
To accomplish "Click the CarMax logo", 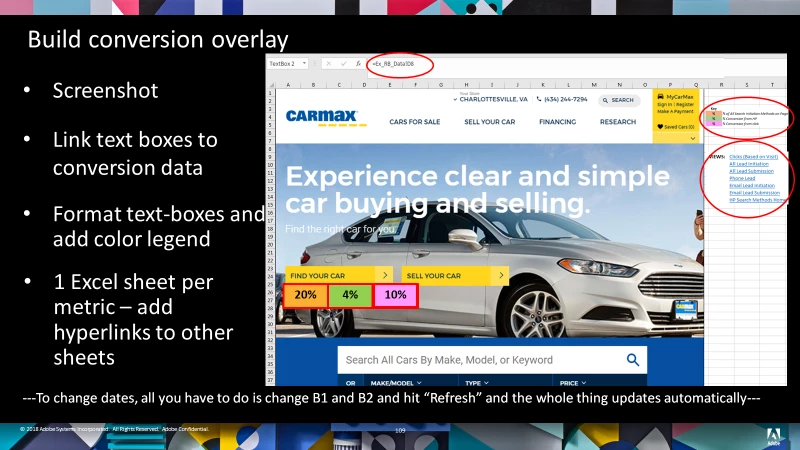I will tap(326, 117).
